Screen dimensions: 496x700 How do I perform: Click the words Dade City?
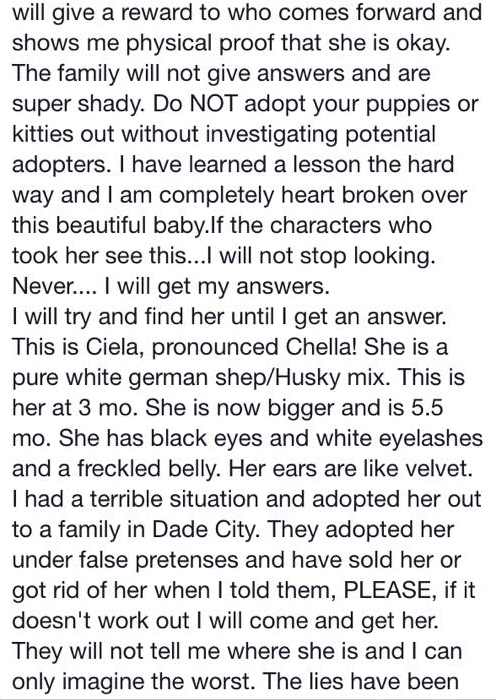206,530
